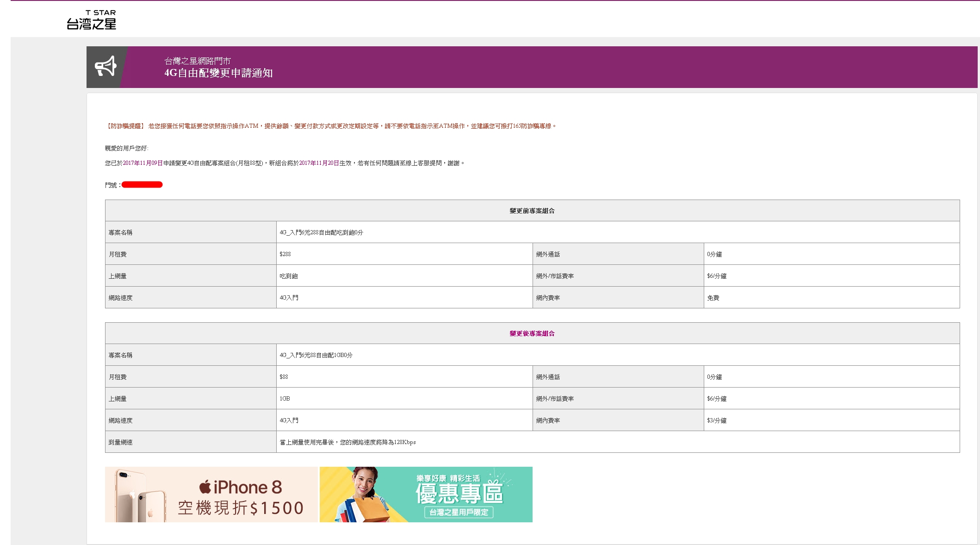The width and height of the screenshot is (980, 545).
Task: Click the 變更前專案組合 table header
Action: (x=532, y=211)
